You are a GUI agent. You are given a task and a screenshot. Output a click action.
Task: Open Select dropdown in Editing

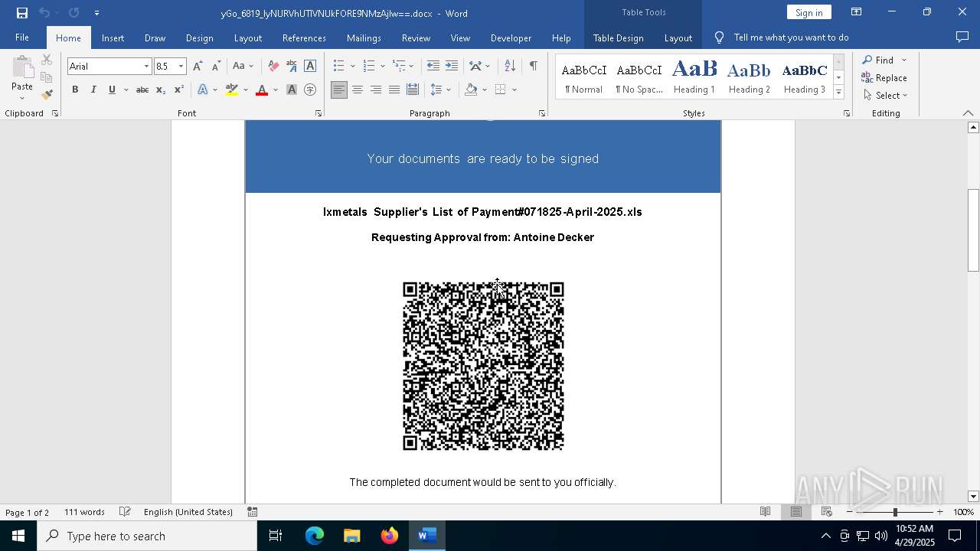pos(886,96)
